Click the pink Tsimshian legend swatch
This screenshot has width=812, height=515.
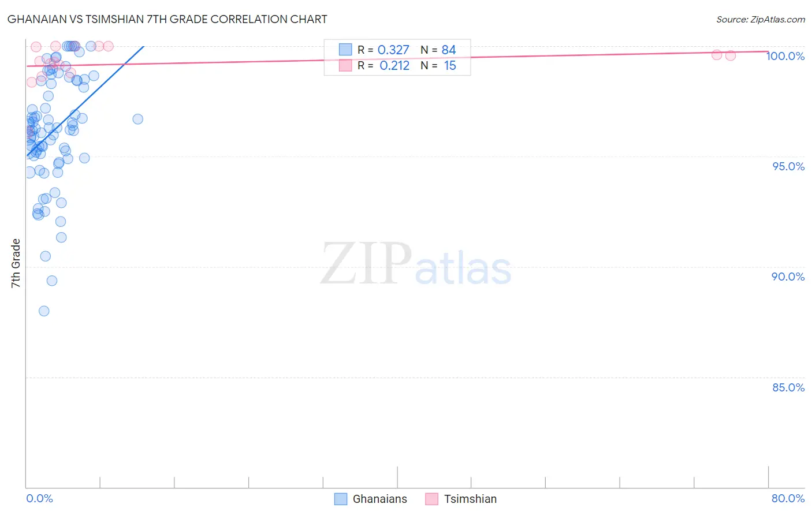431,499
